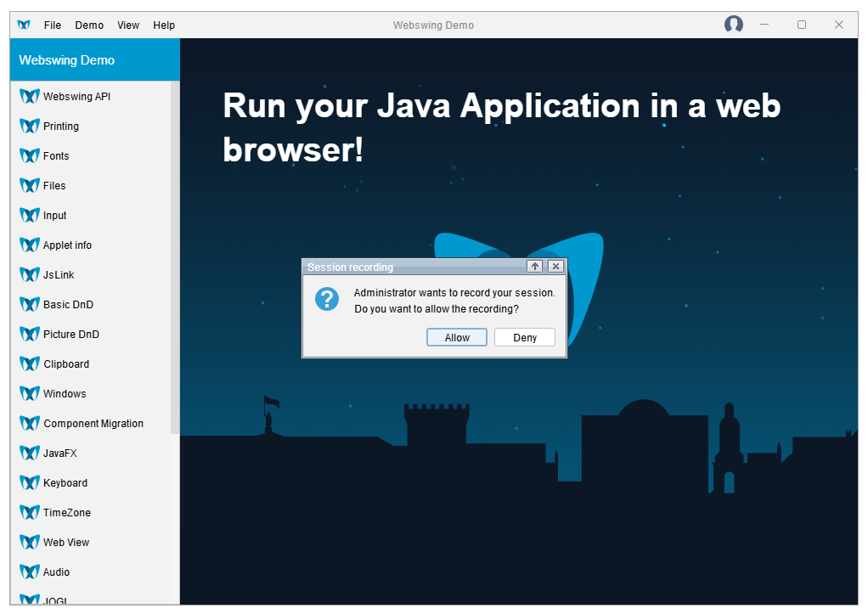Close the Session recording dialog
Viewport: 868px width, 614px height.
(x=555, y=267)
